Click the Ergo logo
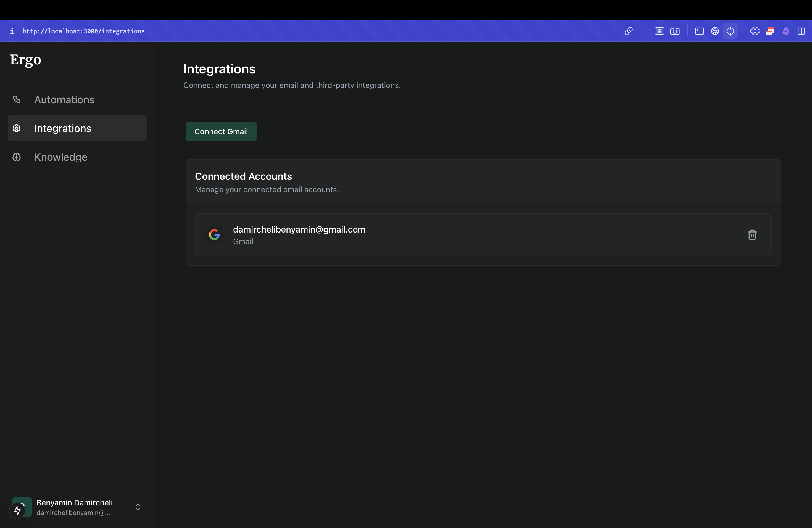This screenshot has height=528, width=812. [26, 60]
